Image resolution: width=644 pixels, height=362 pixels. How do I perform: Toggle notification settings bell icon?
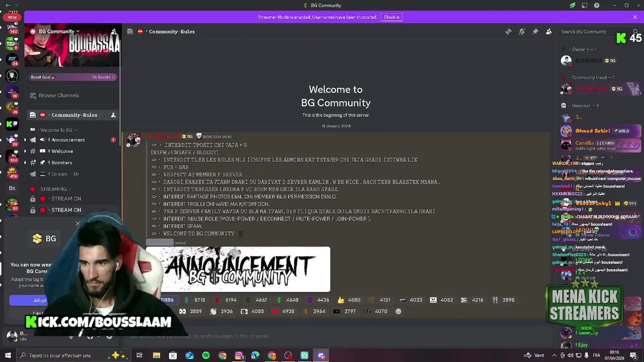(522, 31)
